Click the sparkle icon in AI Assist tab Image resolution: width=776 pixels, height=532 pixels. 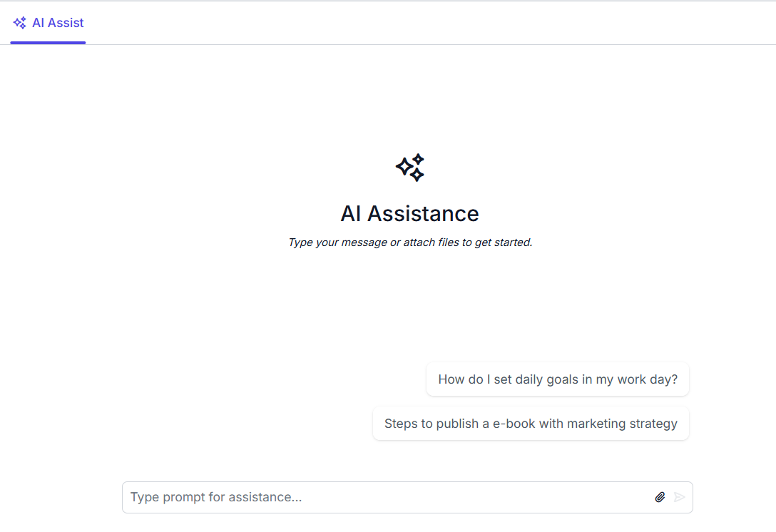(20, 23)
